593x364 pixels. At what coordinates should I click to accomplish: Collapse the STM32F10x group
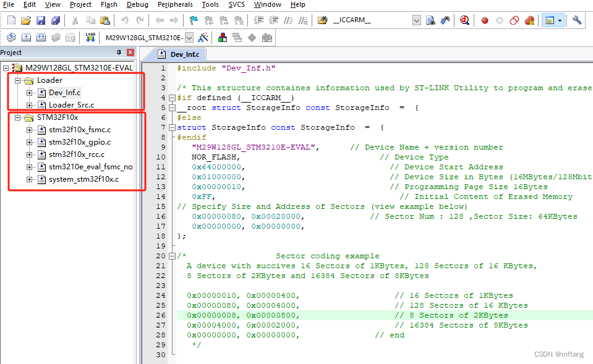19,117
